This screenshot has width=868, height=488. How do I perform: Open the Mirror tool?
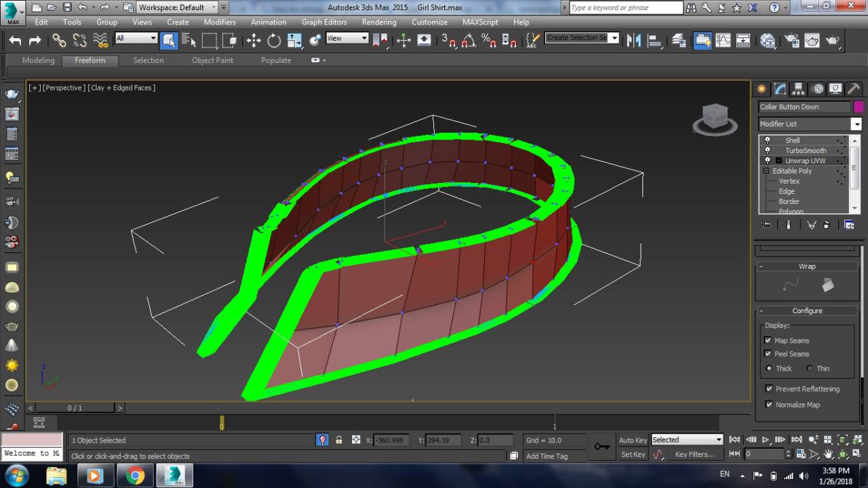(x=634, y=41)
